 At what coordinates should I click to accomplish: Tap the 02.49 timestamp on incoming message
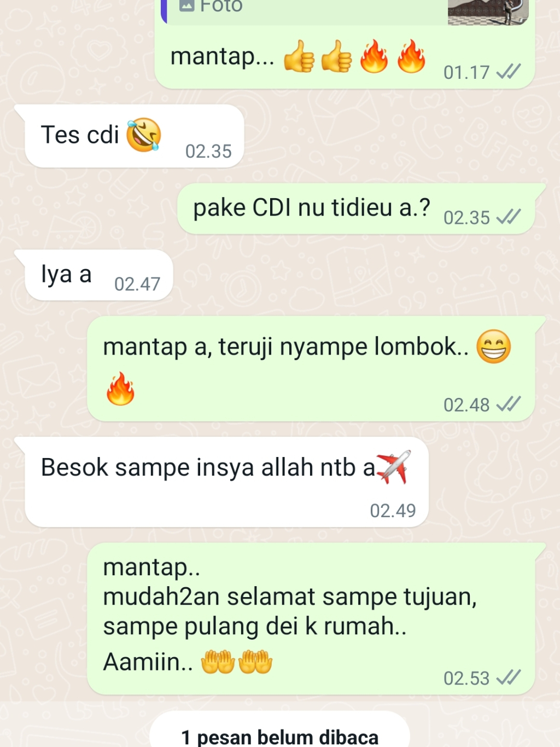pyautogui.click(x=393, y=510)
